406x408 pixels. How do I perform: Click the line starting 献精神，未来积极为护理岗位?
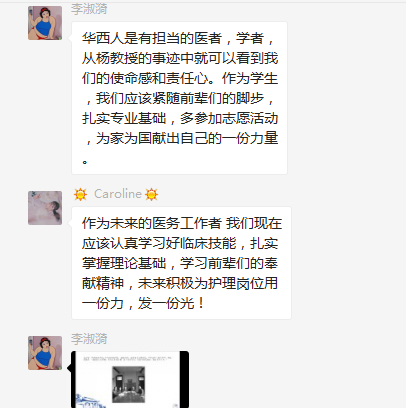[x=180, y=283]
